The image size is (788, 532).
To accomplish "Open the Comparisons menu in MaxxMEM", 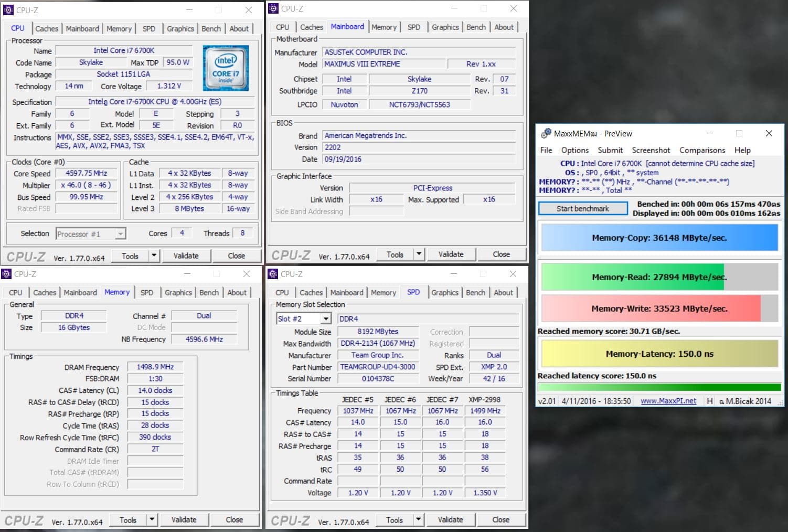I will (702, 150).
